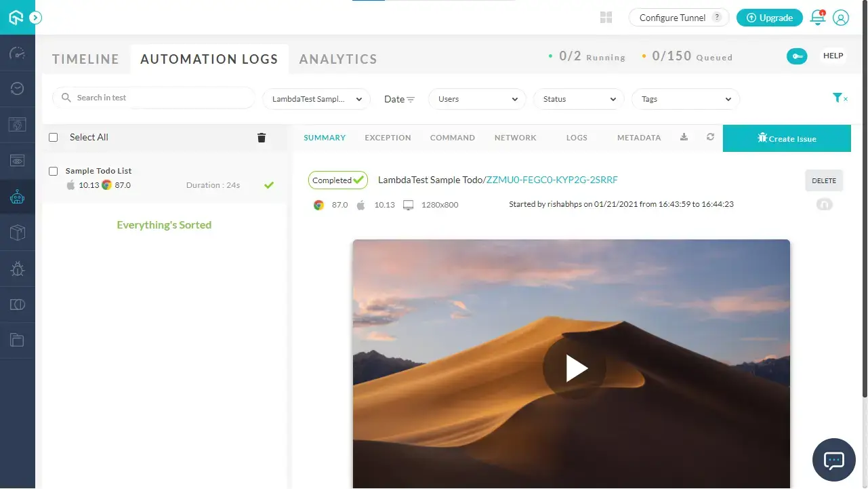Open the chat support widget

click(833, 461)
